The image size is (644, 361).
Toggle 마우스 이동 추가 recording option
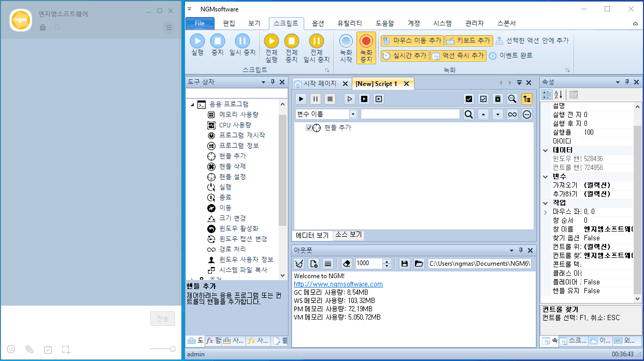point(411,40)
